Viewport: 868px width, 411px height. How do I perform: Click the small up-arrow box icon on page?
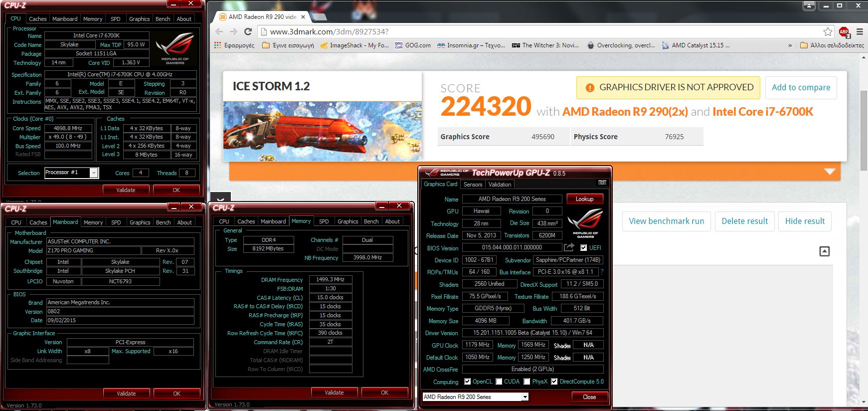coord(825,251)
